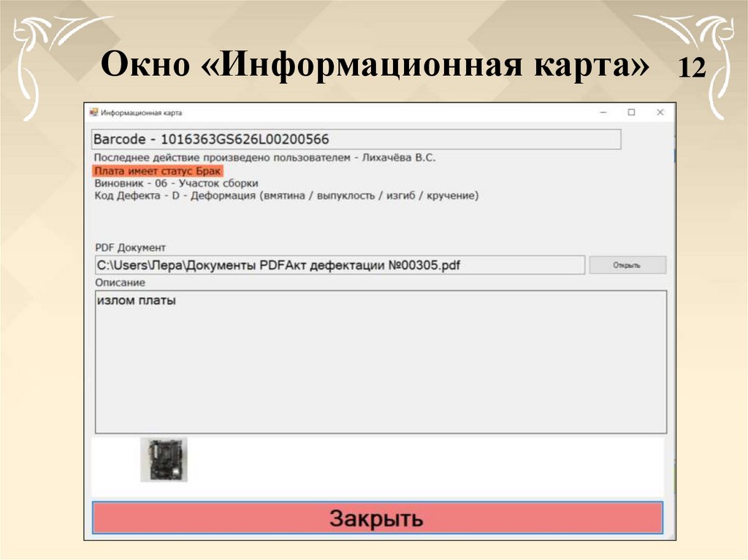The image size is (748, 560).
Task: Click the 'Описание' label
Action: tap(120, 283)
